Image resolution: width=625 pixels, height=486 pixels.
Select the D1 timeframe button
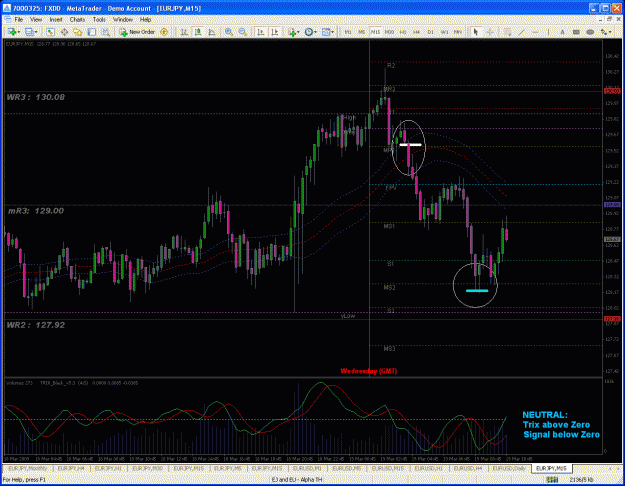[430, 32]
